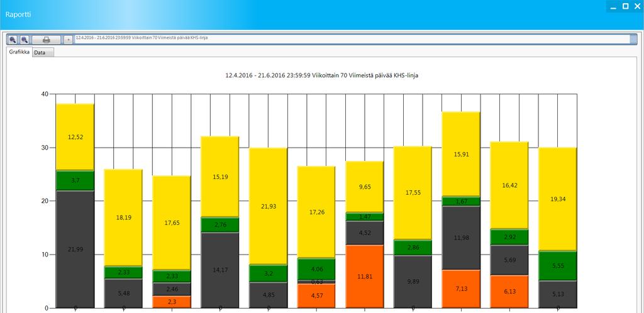This screenshot has width=644, height=313.
Task: Click the zoom in magnifier icon
Action: pyautogui.click(x=13, y=40)
